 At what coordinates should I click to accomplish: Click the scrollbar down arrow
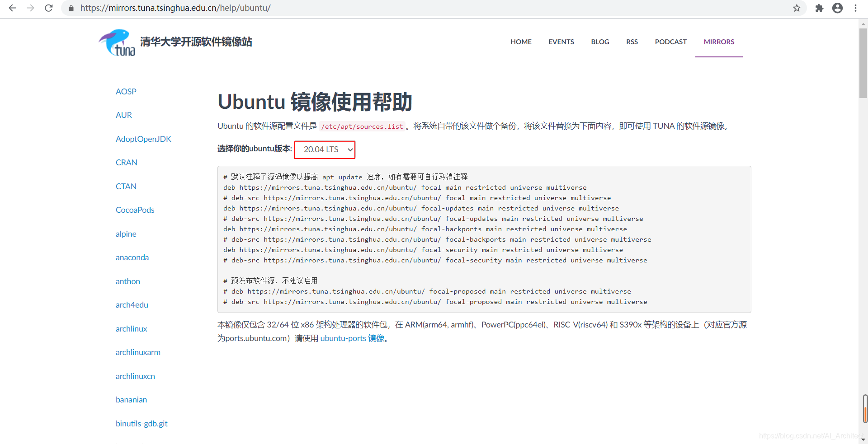click(863, 439)
